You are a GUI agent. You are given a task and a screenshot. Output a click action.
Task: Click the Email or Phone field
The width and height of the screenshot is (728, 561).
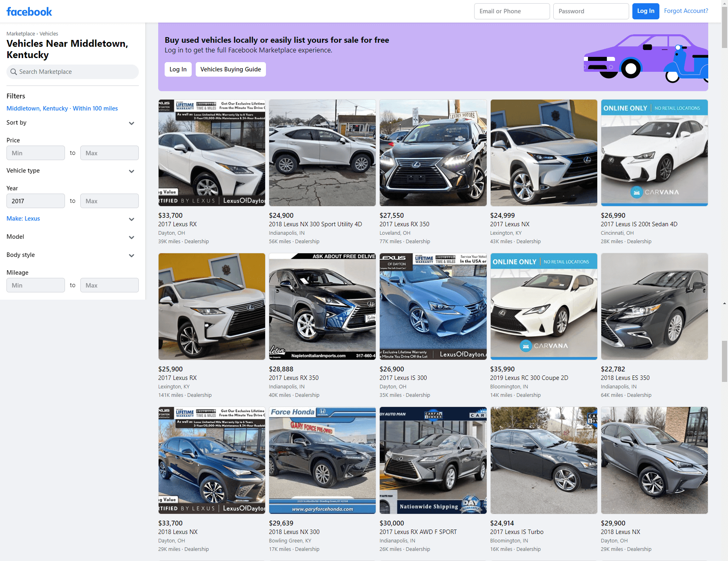511,11
